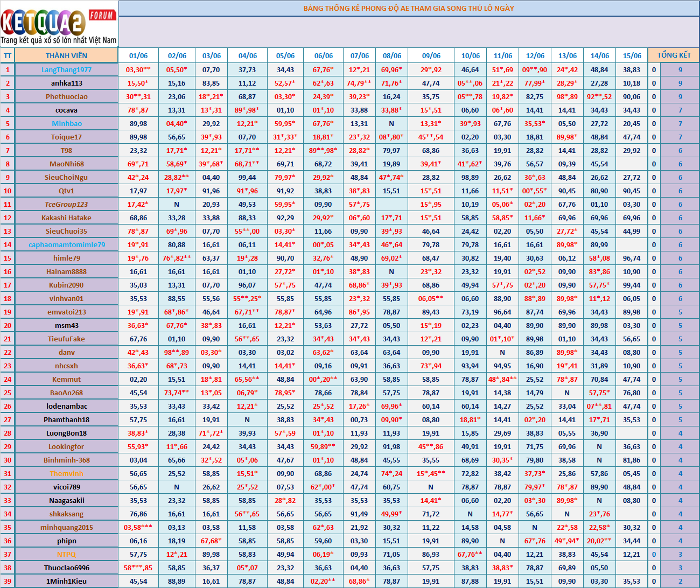The width and height of the screenshot is (700, 588).
Task: Click the TỔNG KẾT column header
Action: point(674,55)
